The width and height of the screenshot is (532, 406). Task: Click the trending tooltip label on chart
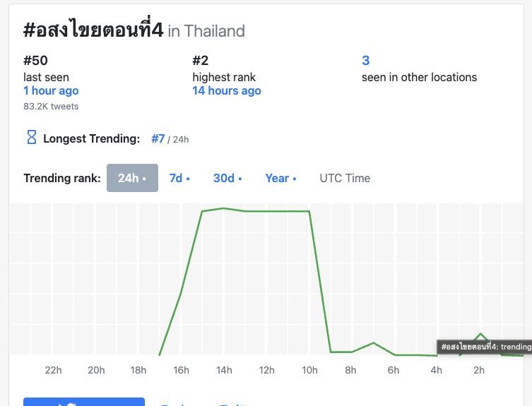[x=485, y=347]
